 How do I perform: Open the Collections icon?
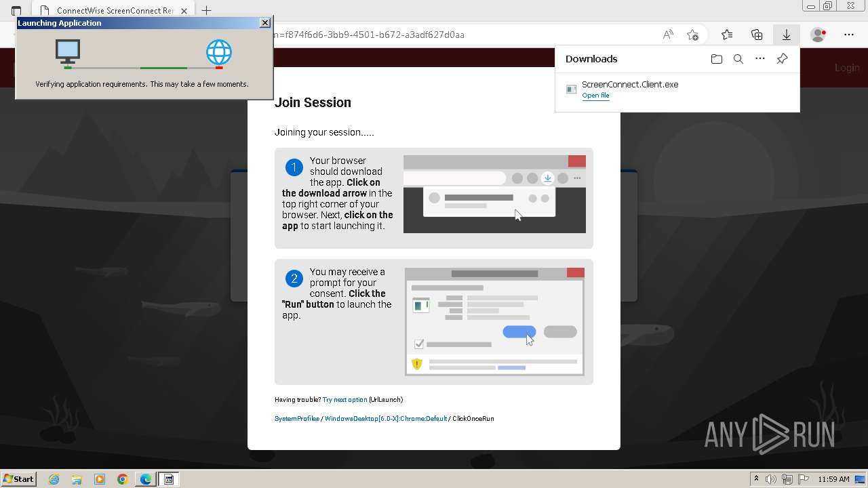tap(757, 35)
